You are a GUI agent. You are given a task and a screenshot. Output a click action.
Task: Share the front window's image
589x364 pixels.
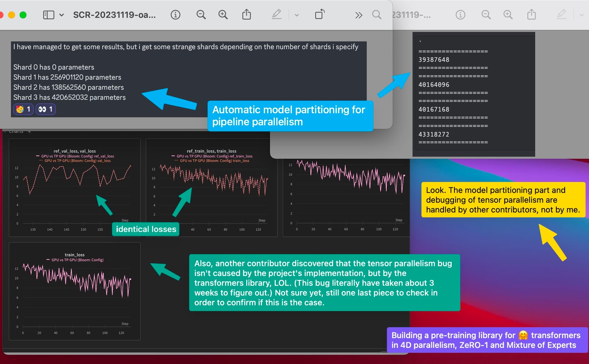[x=247, y=14]
